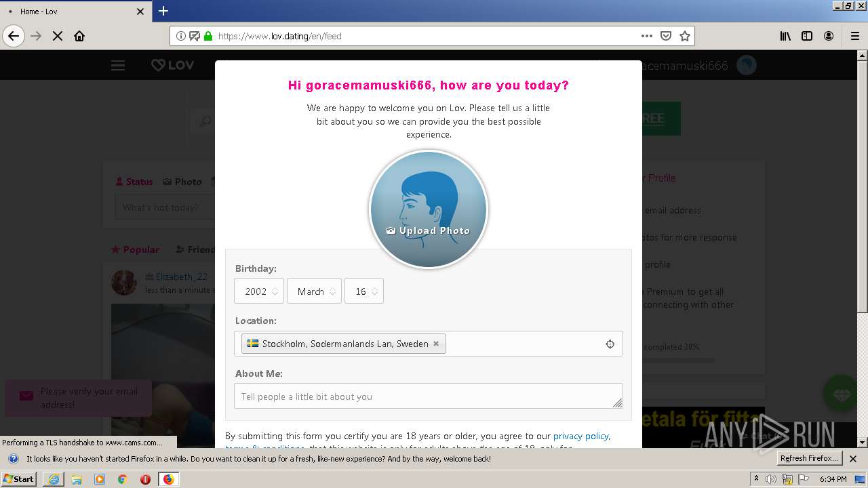This screenshot has height=488, width=868.
Task: Click the LOV heart logo
Action: (172, 65)
